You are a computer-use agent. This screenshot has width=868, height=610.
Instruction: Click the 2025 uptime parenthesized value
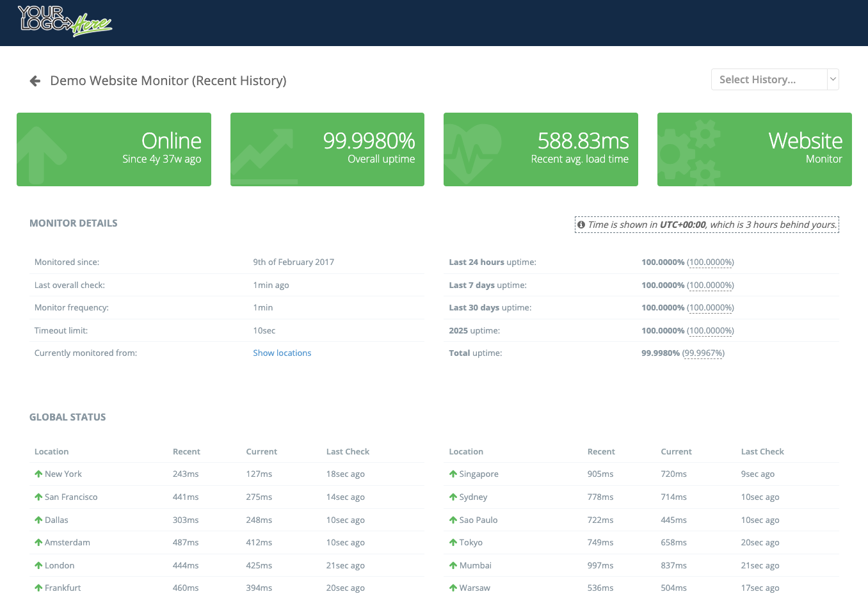[x=711, y=331]
